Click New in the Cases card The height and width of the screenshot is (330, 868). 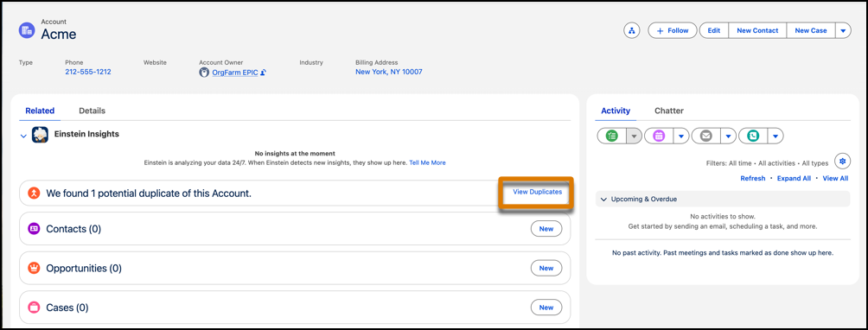coord(546,308)
